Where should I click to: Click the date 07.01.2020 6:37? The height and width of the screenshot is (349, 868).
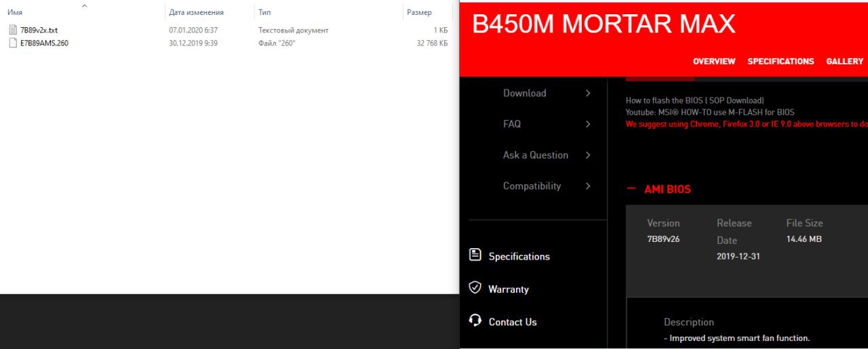(x=193, y=30)
